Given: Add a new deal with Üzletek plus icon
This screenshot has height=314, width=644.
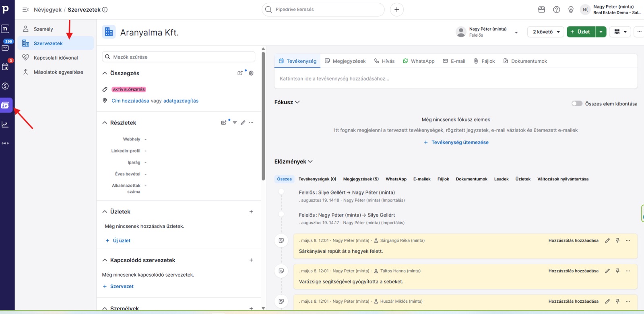Looking at the screenshot, I should coord(251,212).
